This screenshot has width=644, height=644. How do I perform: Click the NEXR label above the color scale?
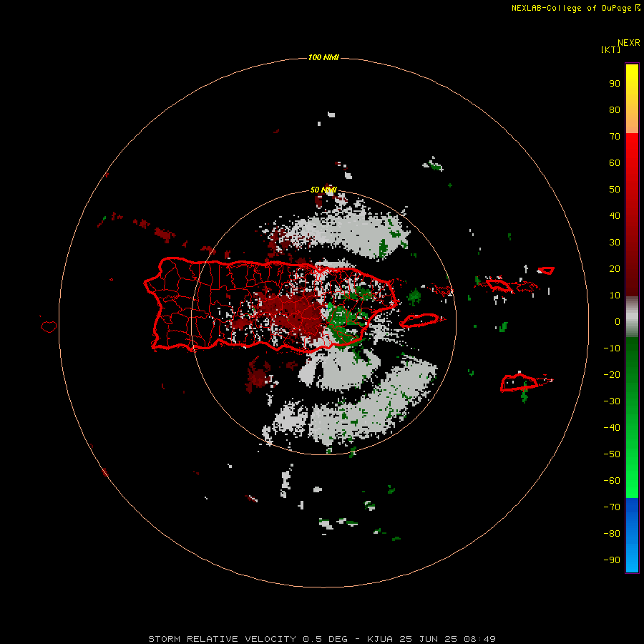click(628, 43)
